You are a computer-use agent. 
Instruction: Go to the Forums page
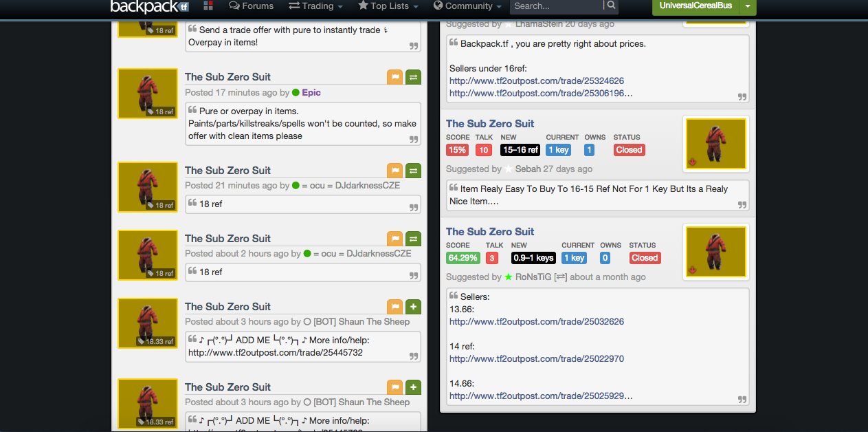[252, 6]
